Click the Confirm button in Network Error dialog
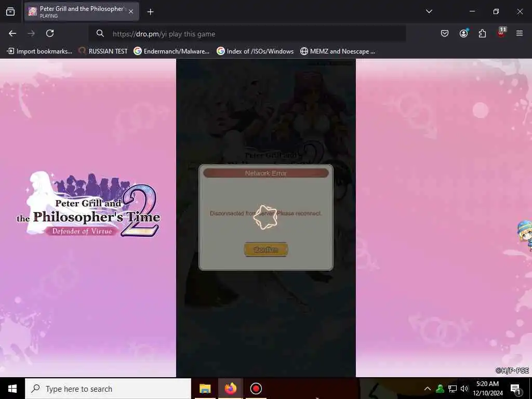 (x=265, y=249)
